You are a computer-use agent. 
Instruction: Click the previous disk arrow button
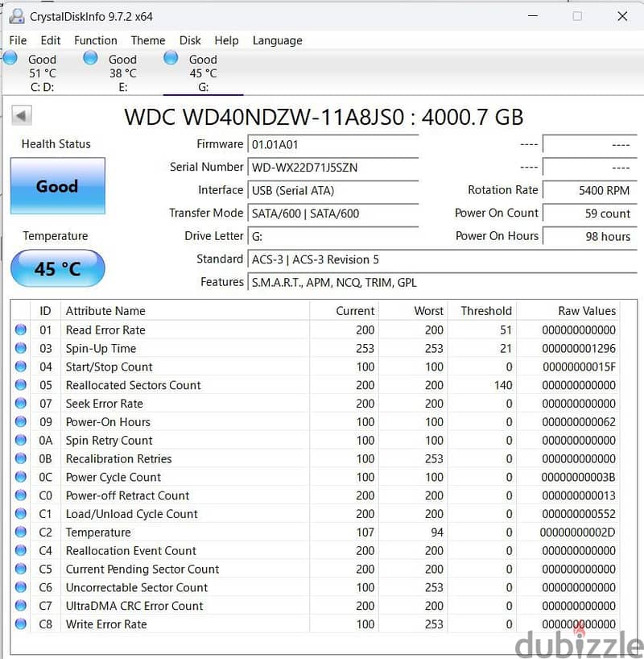click(x=22, y=115)
